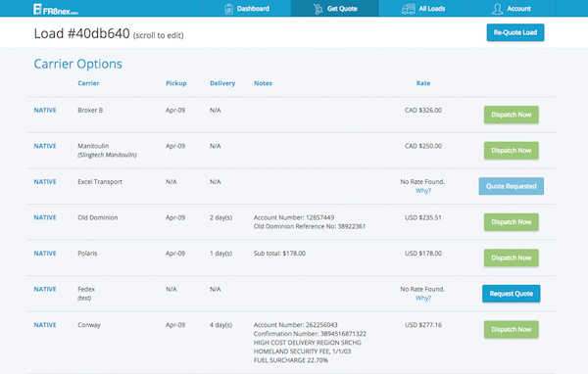The width and height of the screenshot is (588, 374).
Task: Click NATIVE label in Fedex row
Action: tap(45, 289)
